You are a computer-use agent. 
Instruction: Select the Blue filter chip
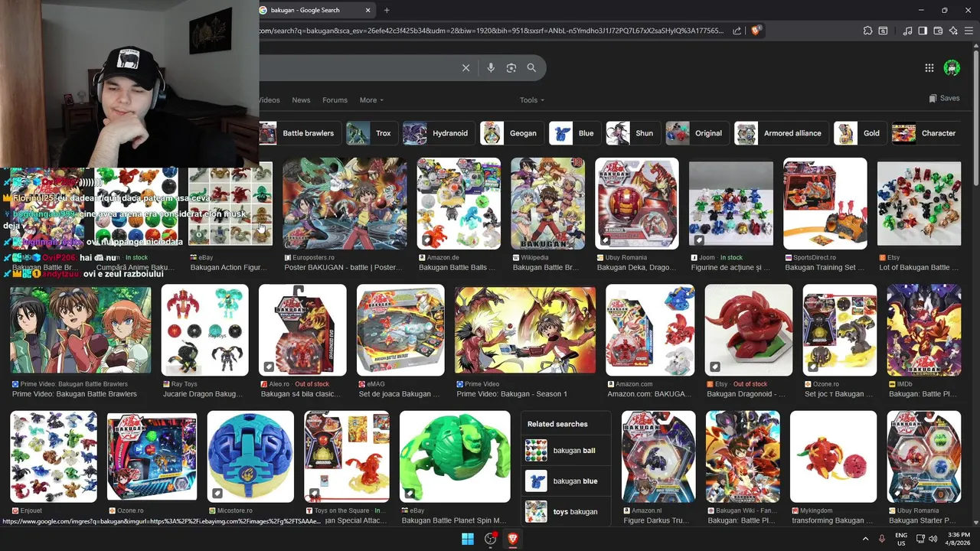pyautogui.click(x=574, y=133)
